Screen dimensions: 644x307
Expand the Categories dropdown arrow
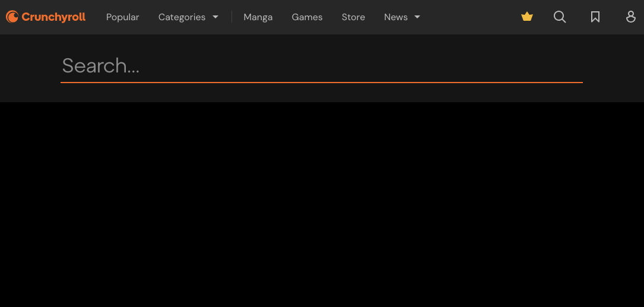[215, 17]
